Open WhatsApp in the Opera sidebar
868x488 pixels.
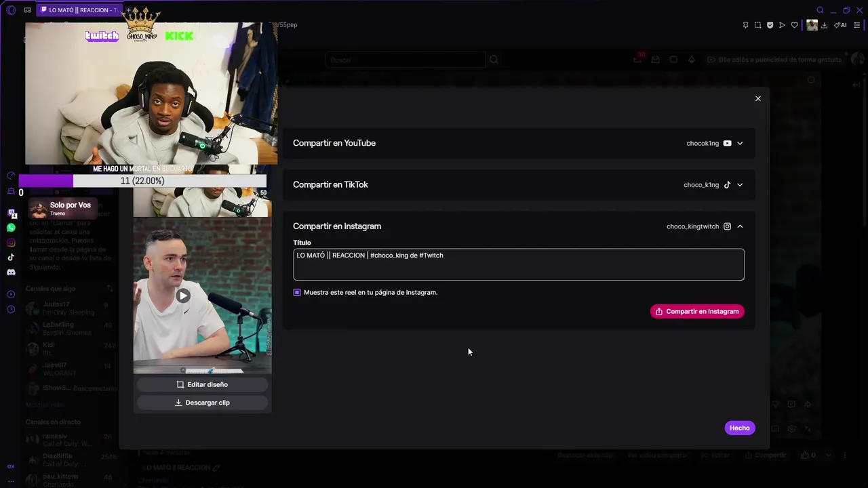tap(11, 228)
